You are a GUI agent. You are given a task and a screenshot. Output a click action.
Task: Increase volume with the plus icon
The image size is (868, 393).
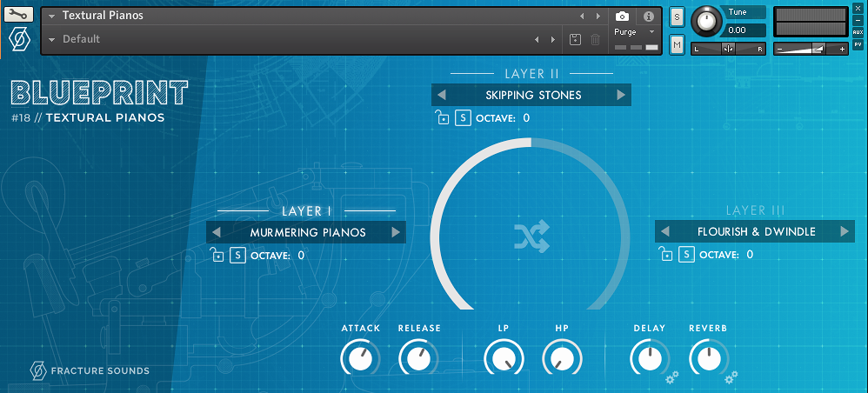842,50
